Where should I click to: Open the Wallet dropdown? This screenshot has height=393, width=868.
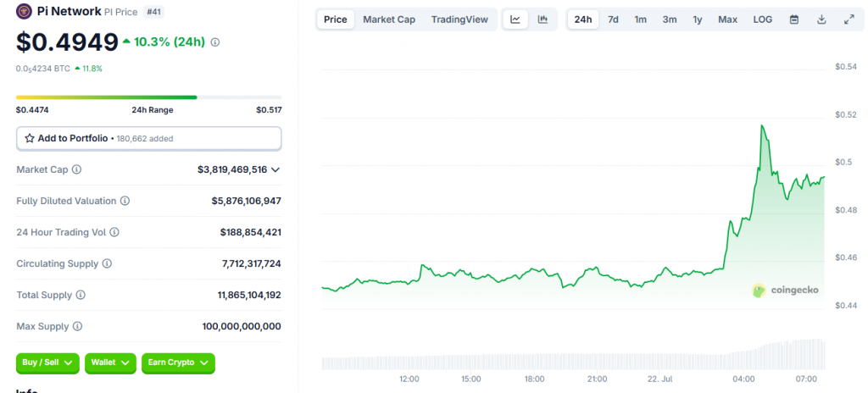tap(110, 363)
